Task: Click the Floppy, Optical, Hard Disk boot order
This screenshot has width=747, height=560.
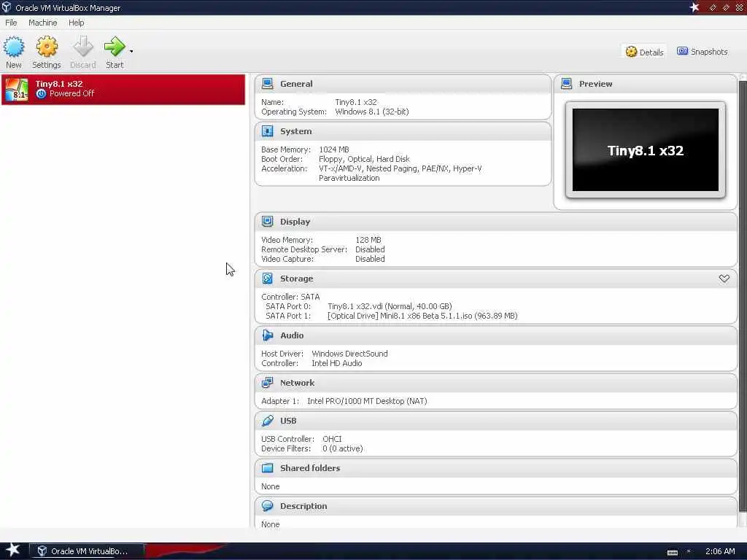Action: pyautogui.click(x=364, y=159)
